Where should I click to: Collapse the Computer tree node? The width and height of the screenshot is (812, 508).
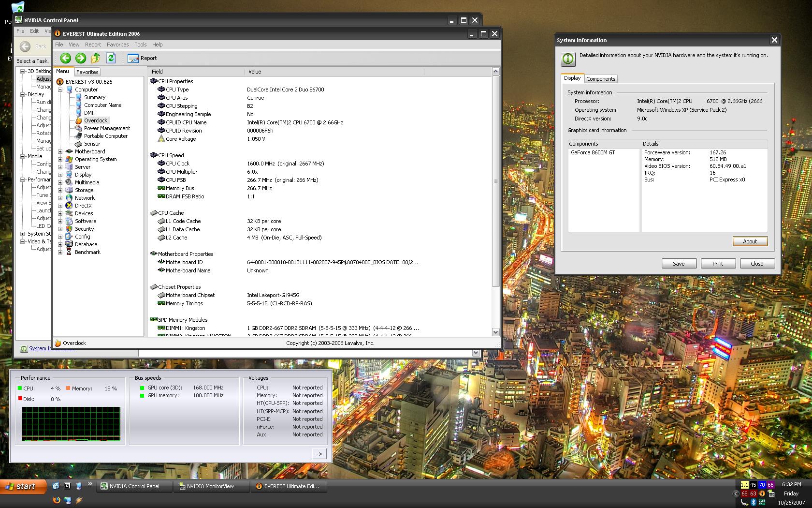60,90
